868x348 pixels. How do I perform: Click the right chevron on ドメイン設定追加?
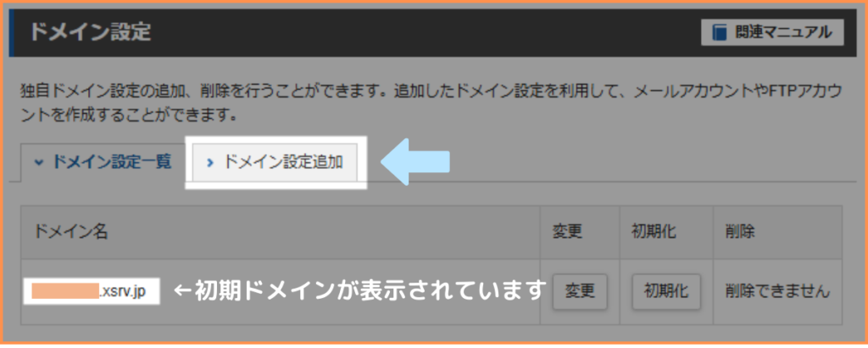click(209, 163)
